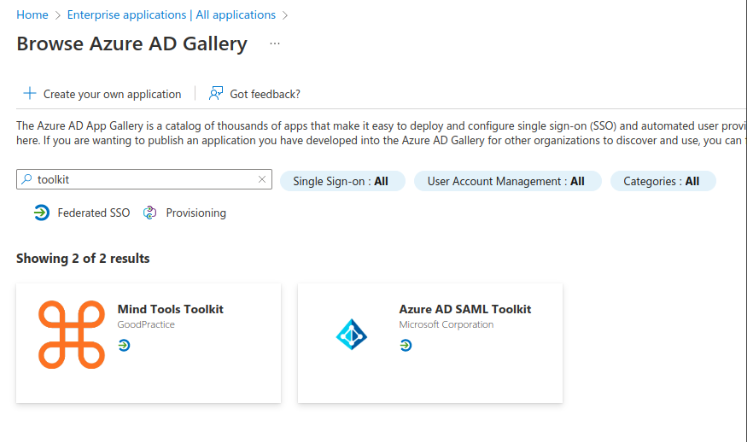Click the Azure AD SAML Toolkit logo

click(x=352, y=335)
